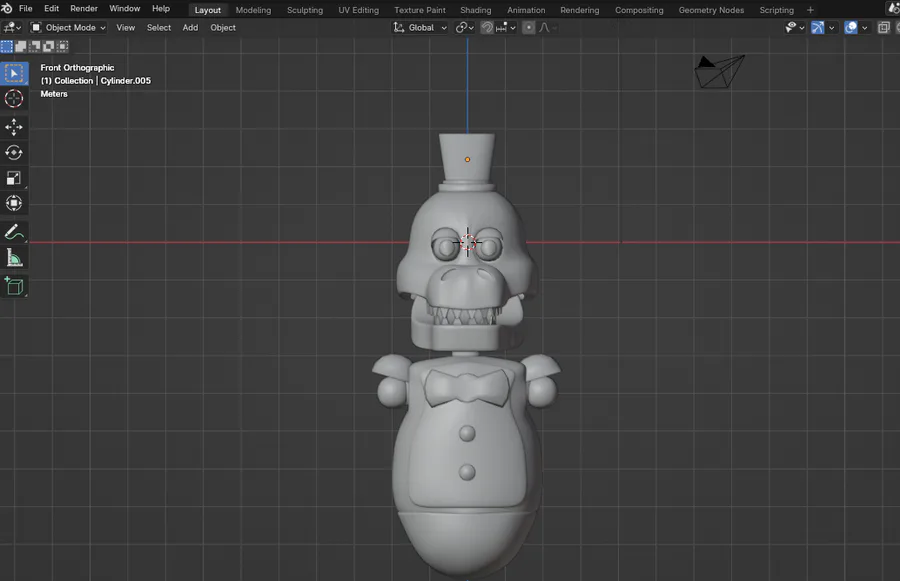Select the Add Cube tool
Image resolution: width=900 pixels, height=581 pixels.
(14, 286)
